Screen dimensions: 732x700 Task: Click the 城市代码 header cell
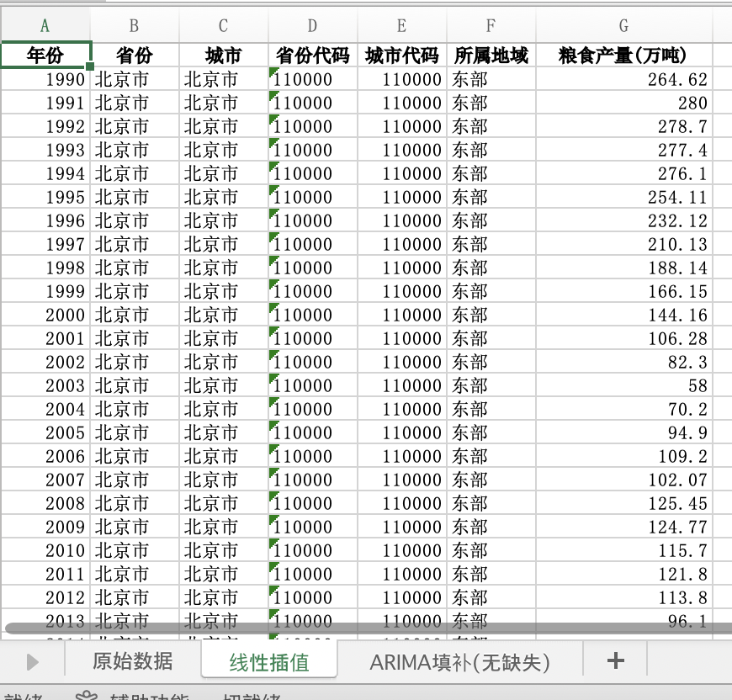pos(402,55)
